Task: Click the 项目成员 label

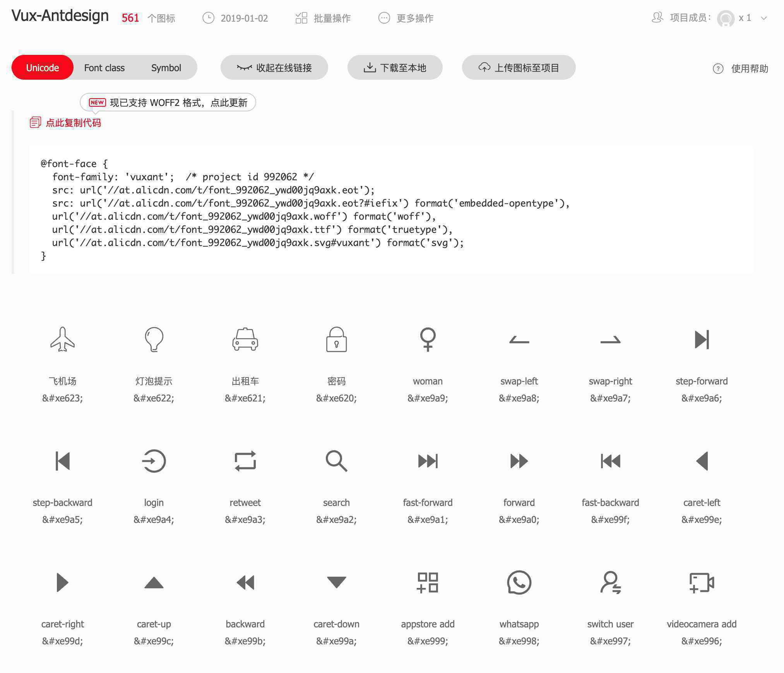Action: (x=690, y=18)
